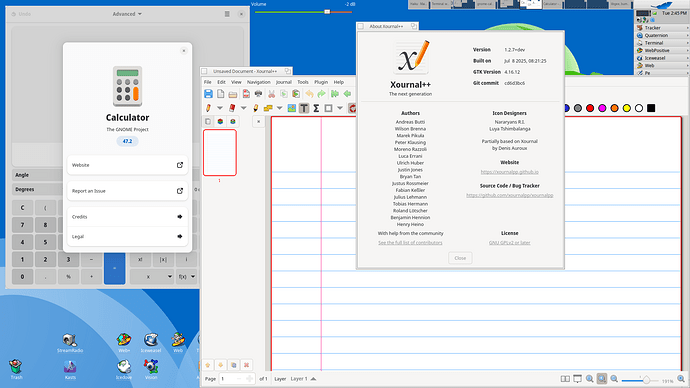Select the LaTeX sigma tool

coord(316,108)
